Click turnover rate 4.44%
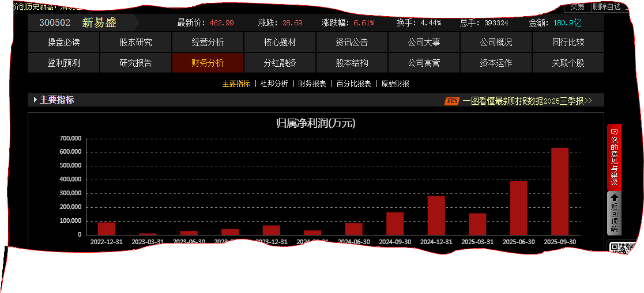 point(431,23)
